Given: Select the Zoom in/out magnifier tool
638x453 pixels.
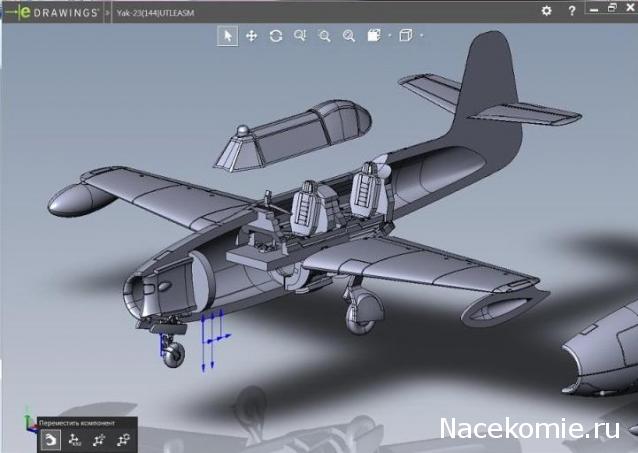Looking at the screenshot, I should [324, 36].
